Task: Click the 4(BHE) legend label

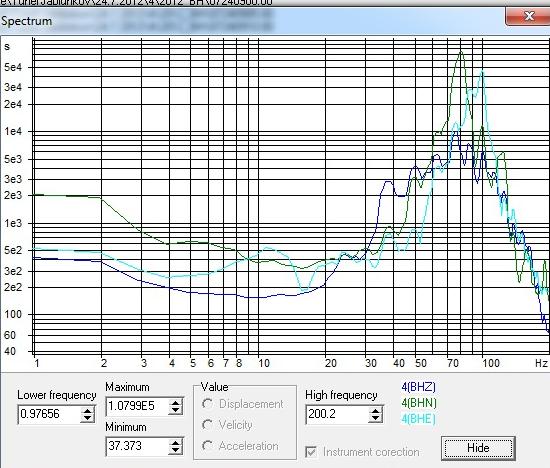Action: (418, 419)
